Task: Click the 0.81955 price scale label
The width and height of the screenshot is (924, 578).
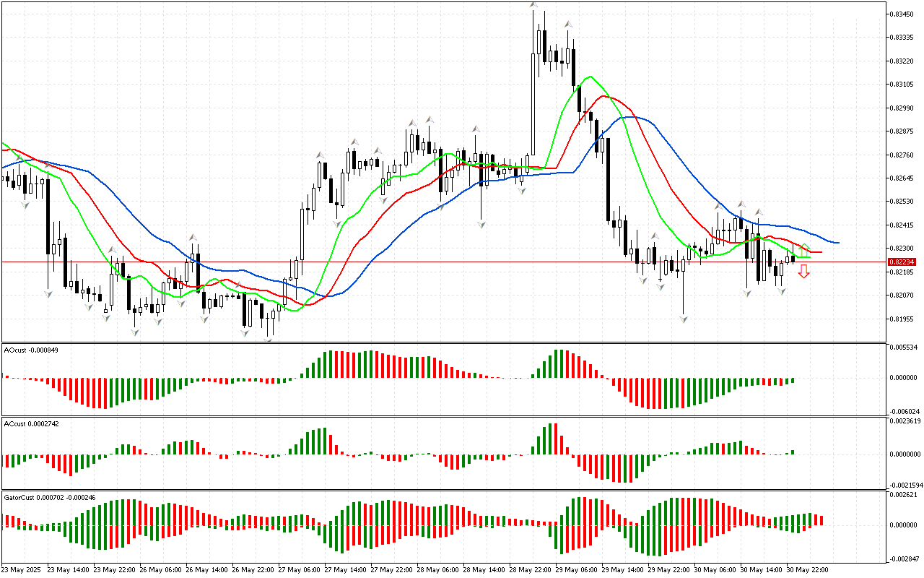Action: (x=902, y=319)
